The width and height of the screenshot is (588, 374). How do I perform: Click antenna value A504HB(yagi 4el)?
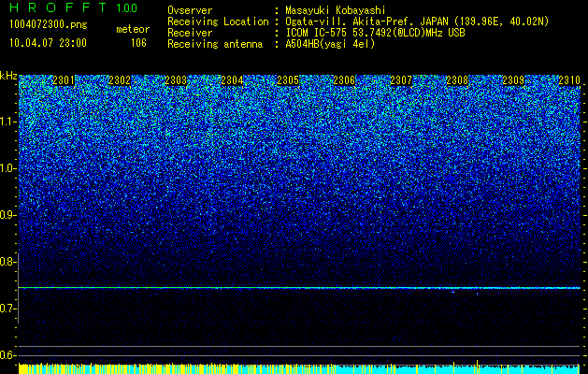(x=330, y=44)
